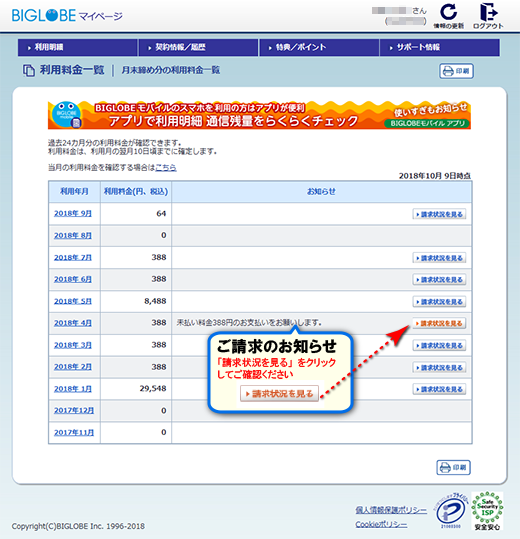
Task: Open the 契約情報/履歴 menu
Action: point(198,47)
